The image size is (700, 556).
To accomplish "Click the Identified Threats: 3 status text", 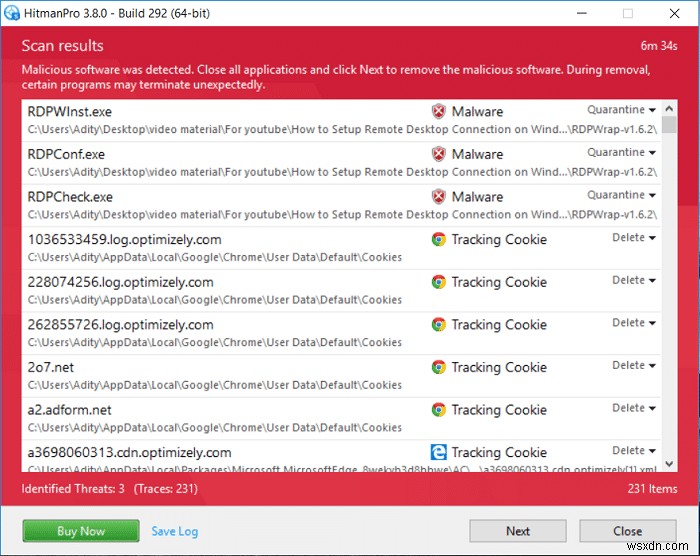I will pos(73,489).
